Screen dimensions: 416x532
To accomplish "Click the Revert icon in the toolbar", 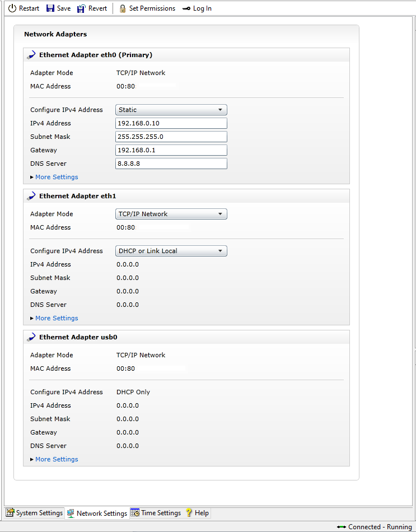I will [82, 8].
